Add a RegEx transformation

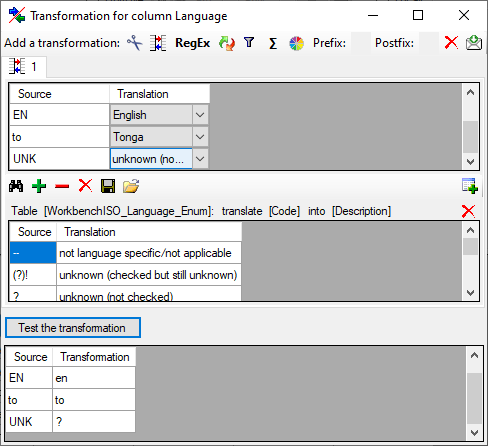click(x=193, y=43)
